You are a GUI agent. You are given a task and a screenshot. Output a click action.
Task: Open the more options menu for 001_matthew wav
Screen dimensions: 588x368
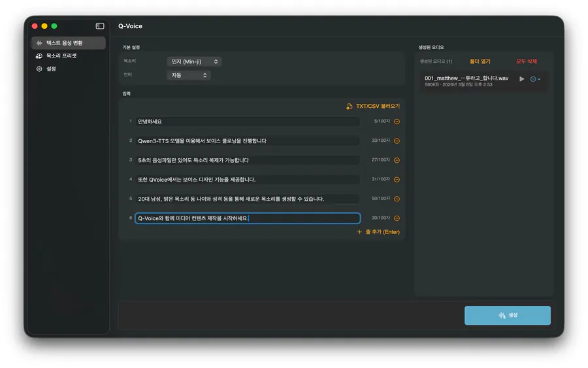point(535,79)
